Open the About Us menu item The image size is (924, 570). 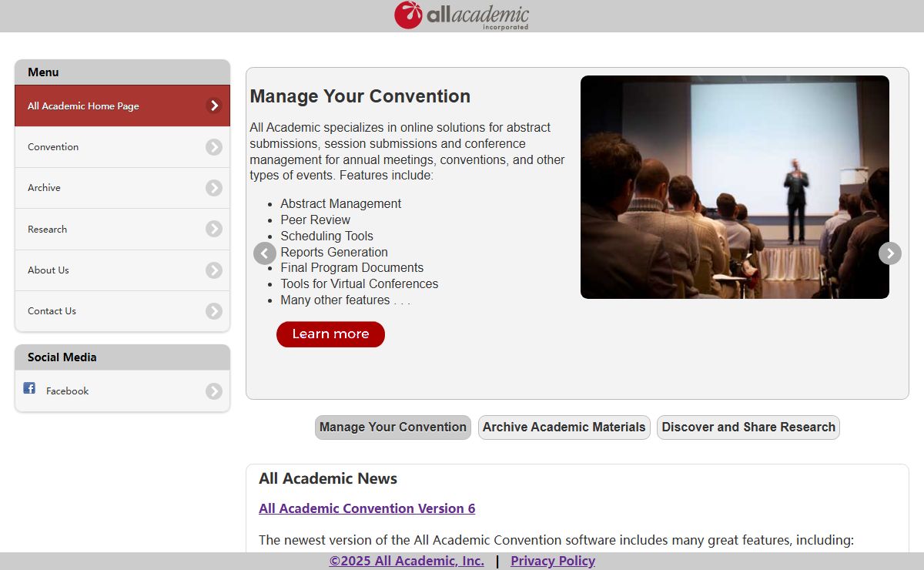[122, 270]
